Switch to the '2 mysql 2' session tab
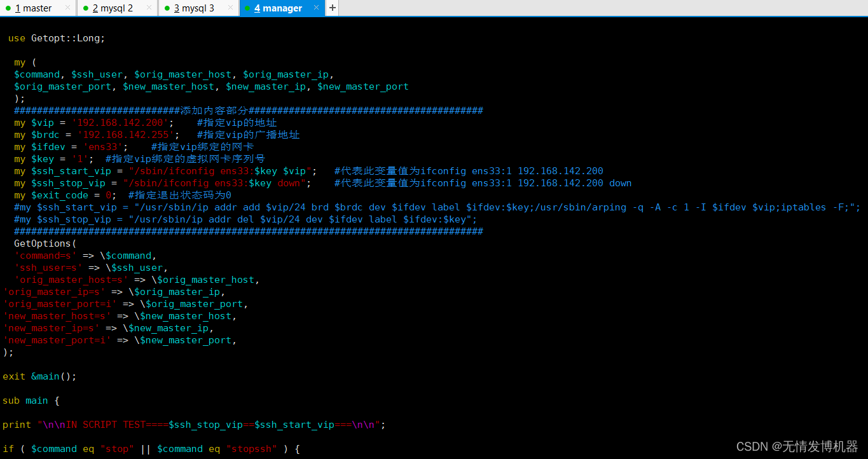 (x=113, y=8)
